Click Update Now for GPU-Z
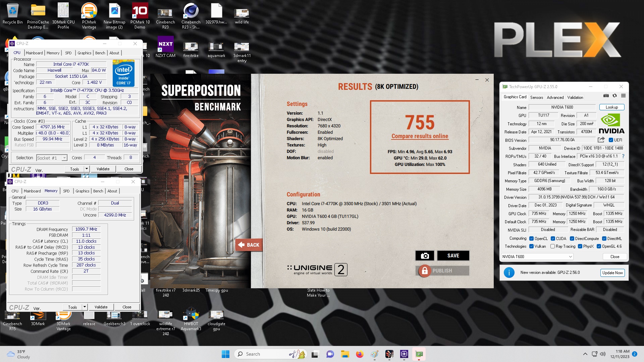644x362 pixels. (x=612, y=273)
